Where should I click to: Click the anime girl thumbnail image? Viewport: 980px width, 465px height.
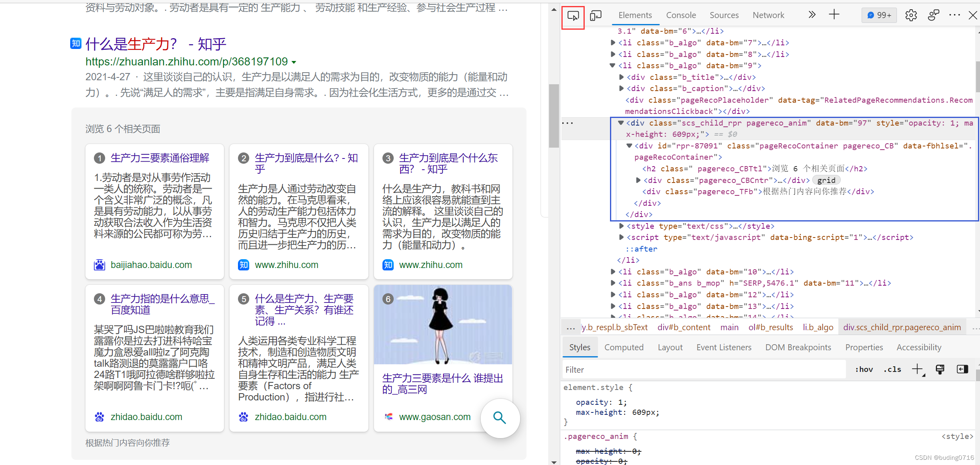443,325
